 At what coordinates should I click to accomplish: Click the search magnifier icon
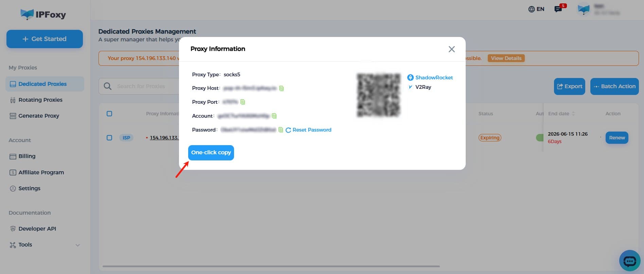click(x=107, y=86)
